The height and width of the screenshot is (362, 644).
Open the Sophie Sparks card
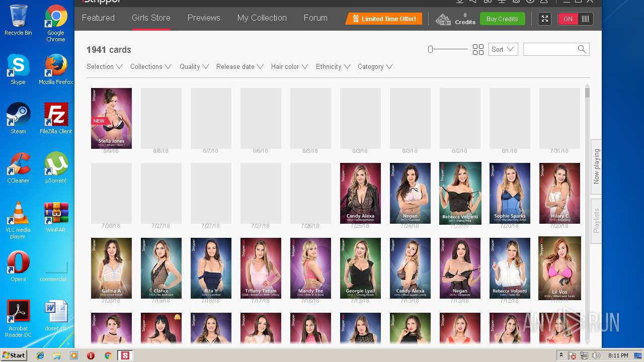click(x=510, y=193)
